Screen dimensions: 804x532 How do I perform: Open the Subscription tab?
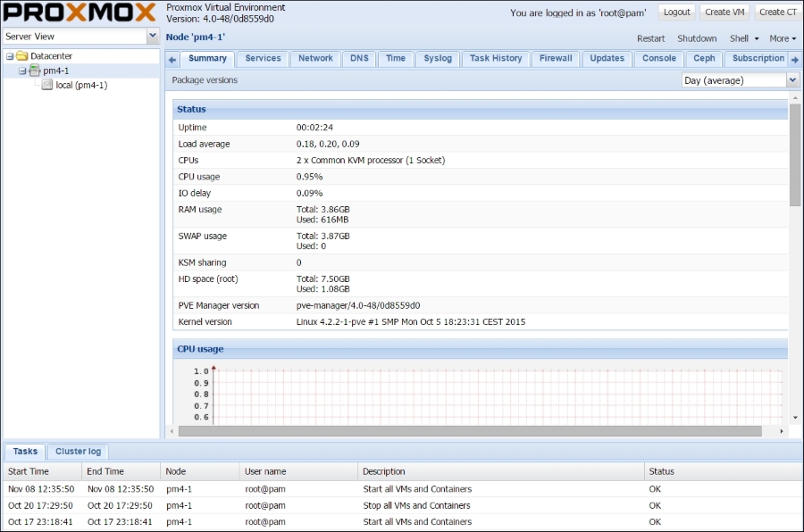coord(758,58)
